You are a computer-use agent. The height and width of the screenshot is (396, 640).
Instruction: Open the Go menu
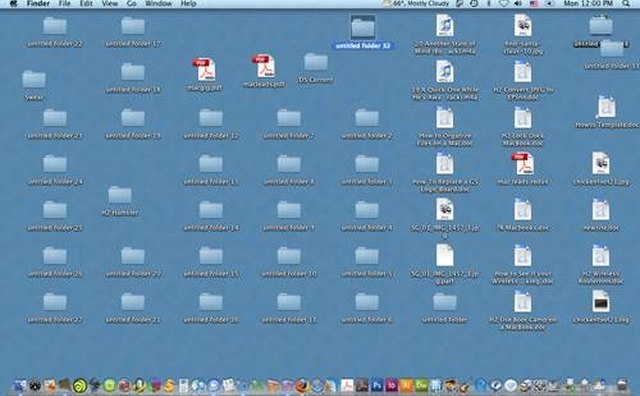(131, 3)
